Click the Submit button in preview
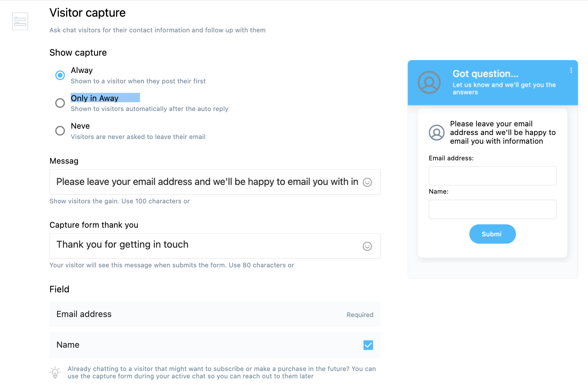The width and height of the screenshot is (588, 388). (492, 234)
